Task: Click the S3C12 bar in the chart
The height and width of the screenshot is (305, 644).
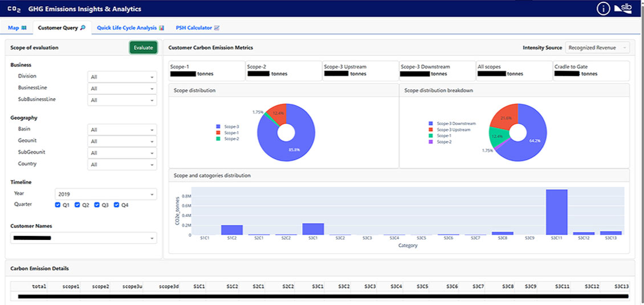Action: [584, 233]
